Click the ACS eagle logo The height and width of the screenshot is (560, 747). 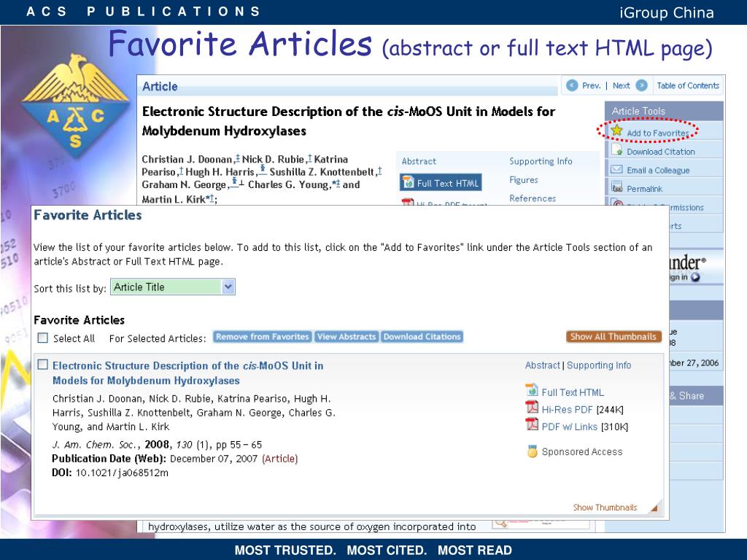[x=75, y=106]
